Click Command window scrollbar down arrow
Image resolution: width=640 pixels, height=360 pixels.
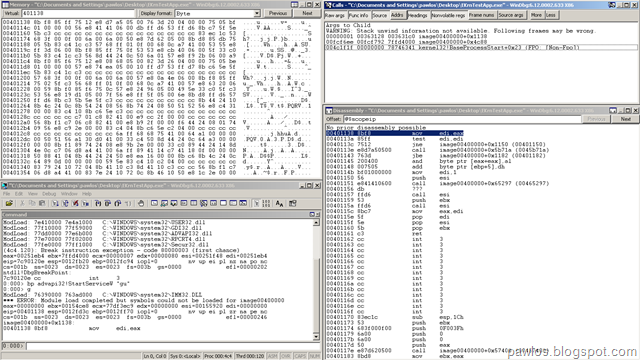pyautogui.click(x=316, y=337)
